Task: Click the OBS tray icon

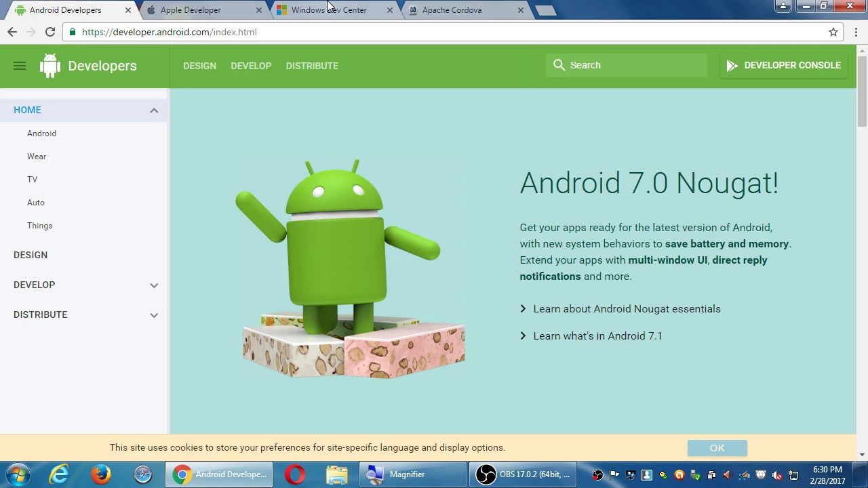Action: 597,475
